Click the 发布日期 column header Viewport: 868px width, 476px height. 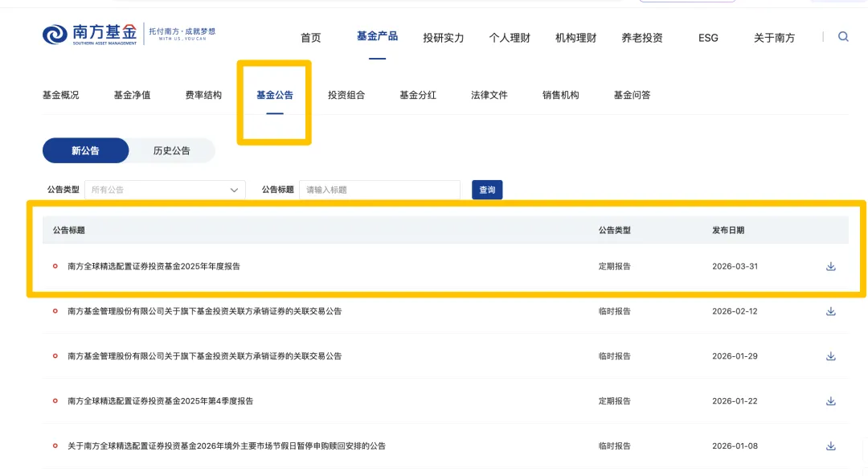click(728, 230)
